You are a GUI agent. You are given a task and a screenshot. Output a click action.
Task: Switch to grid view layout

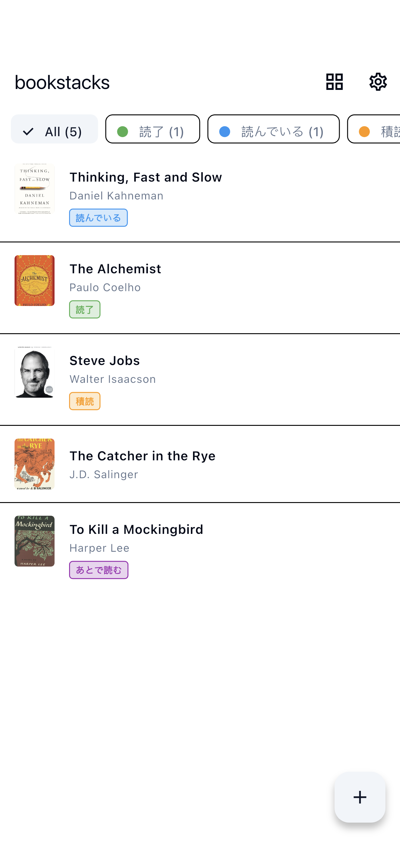click(334, 81)
